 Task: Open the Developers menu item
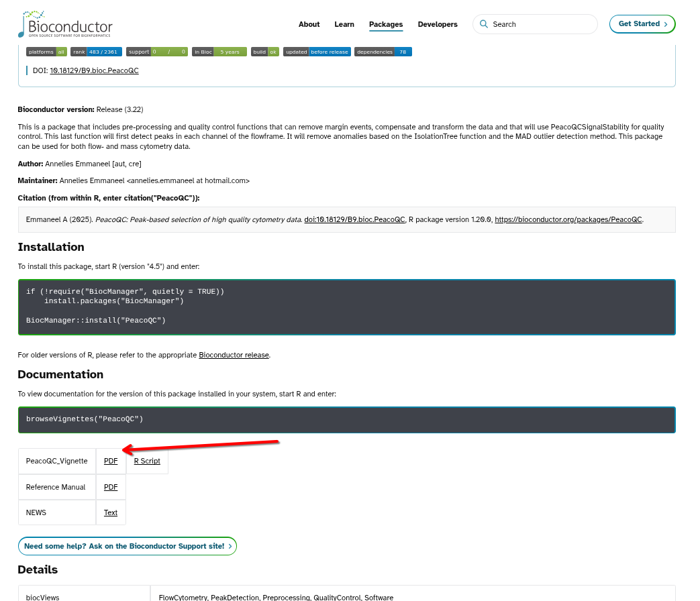click(438, 24)
